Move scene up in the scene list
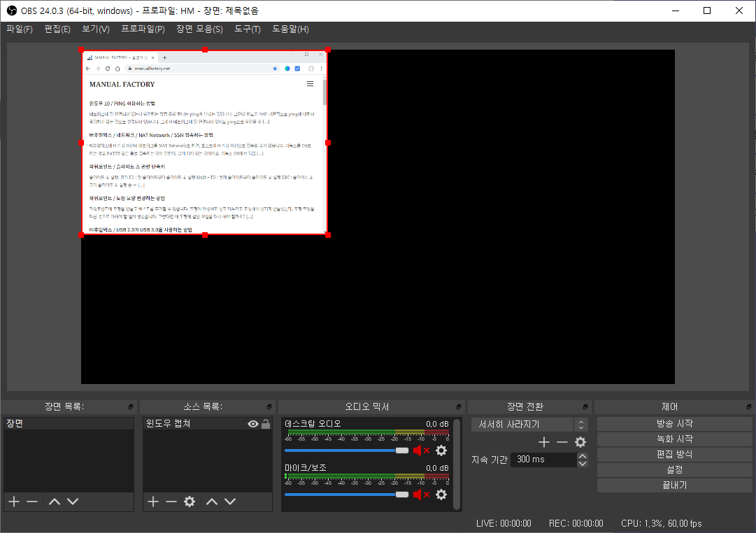756x533 pixels. 55,502
